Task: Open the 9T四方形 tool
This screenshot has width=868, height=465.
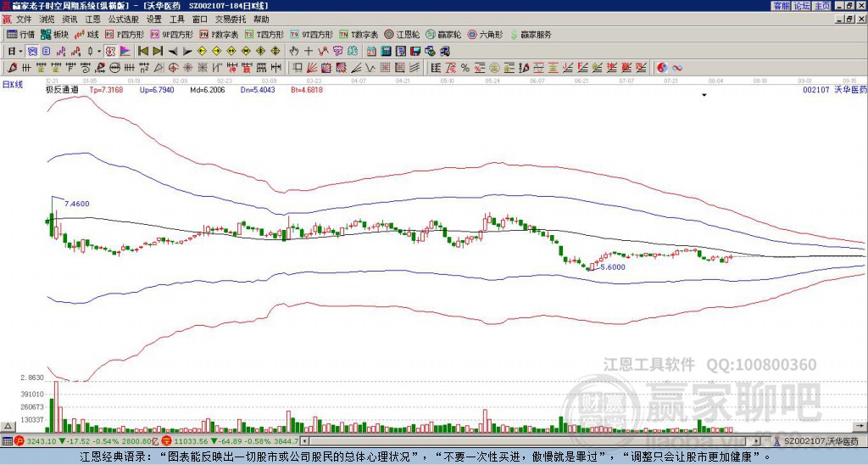Action: [311, 34]
